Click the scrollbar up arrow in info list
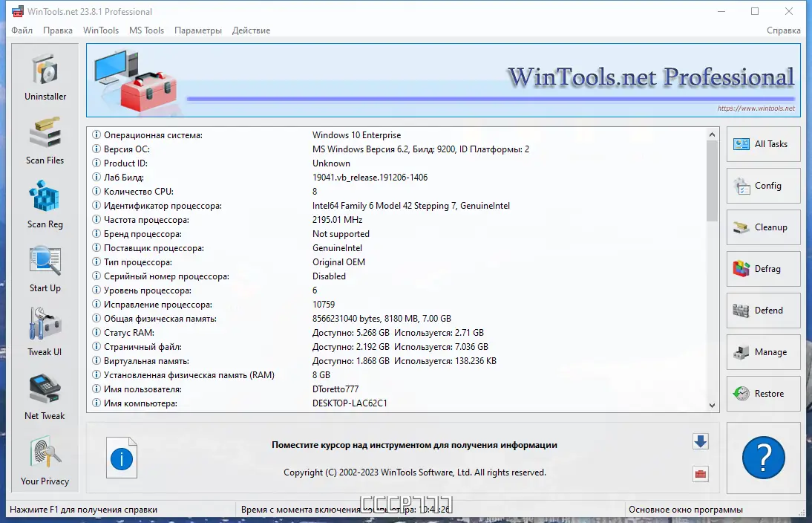This screenshot has width=812, height=523. (x=712, y=134)
